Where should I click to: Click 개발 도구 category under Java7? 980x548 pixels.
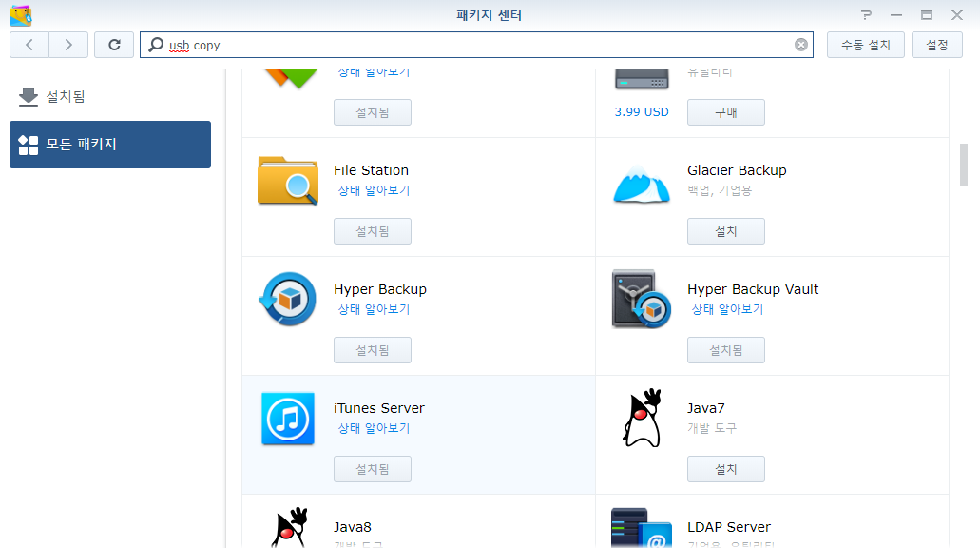click(x=712, y=428)
